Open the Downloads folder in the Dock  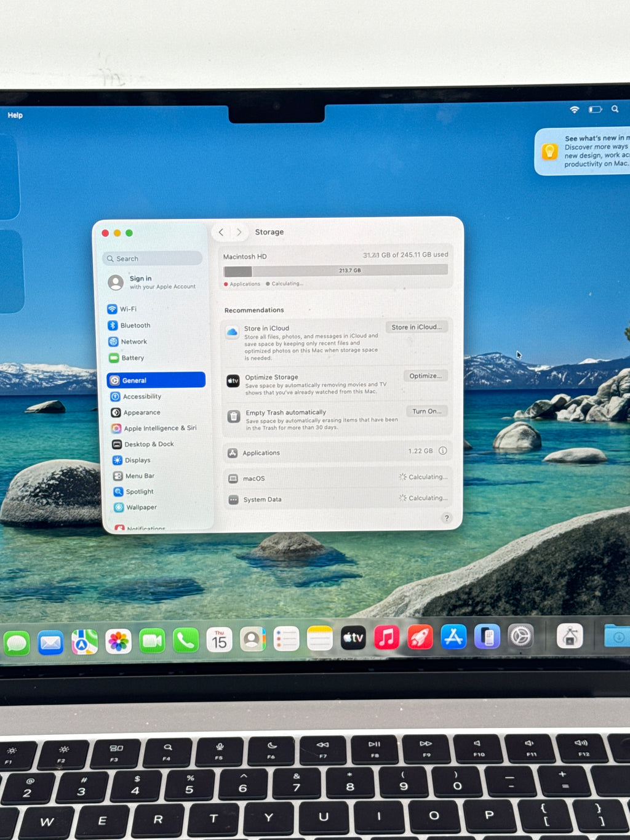pyautogui.click(x=617, y=636)
